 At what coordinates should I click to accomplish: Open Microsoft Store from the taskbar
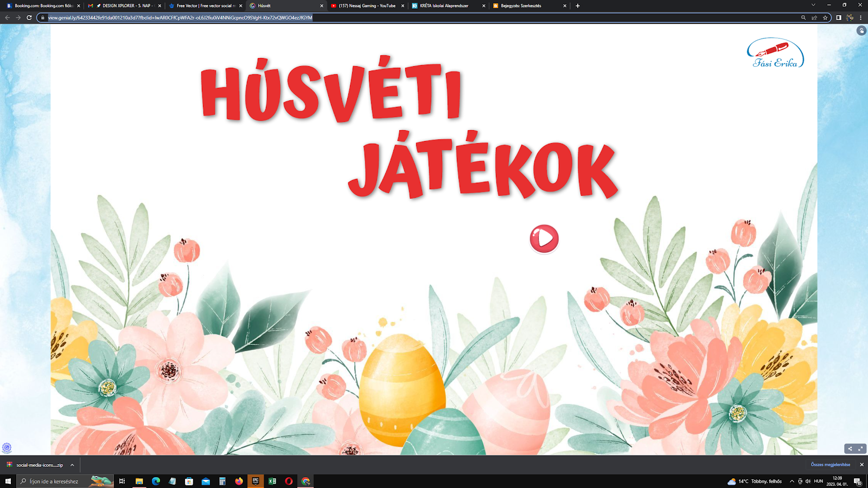(x=189, y=481)
